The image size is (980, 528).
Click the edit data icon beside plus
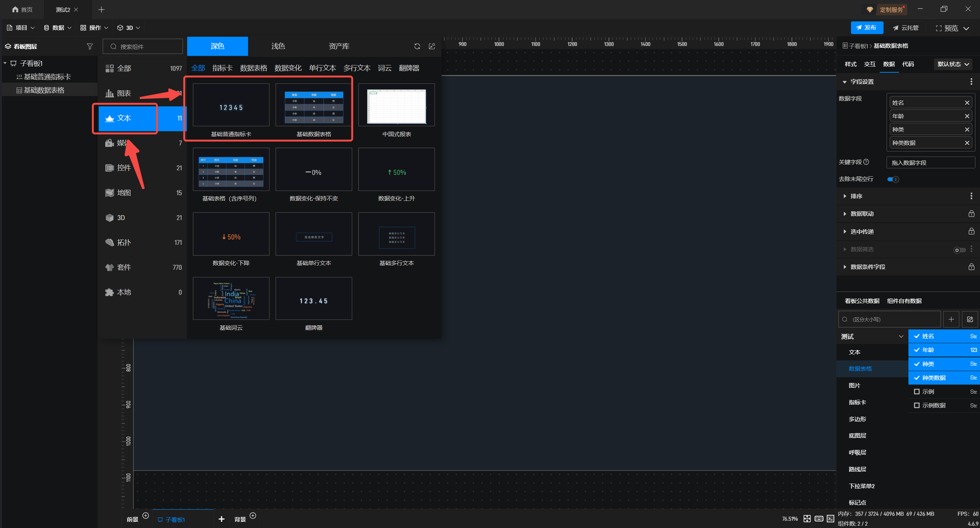click(970, 319)
